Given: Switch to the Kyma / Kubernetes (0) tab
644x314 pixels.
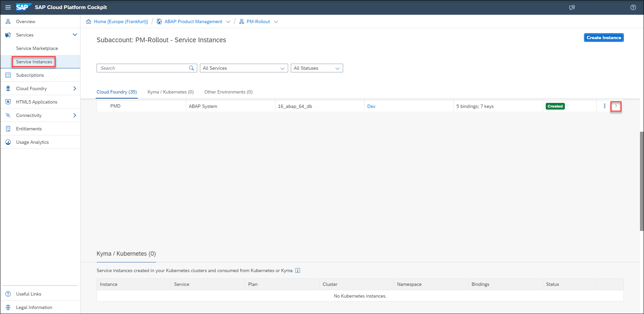Looking at the screenshot, I should (171, 92).
